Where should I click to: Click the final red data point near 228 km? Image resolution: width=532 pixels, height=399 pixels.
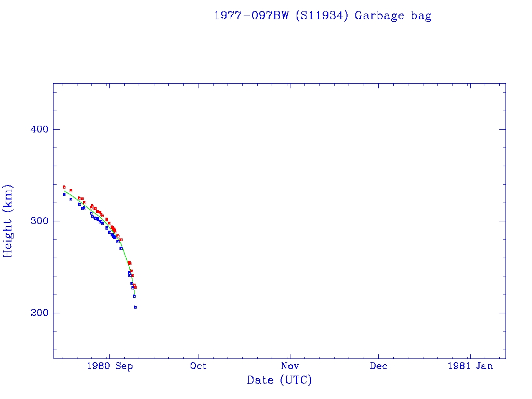[x=135, y=287]
